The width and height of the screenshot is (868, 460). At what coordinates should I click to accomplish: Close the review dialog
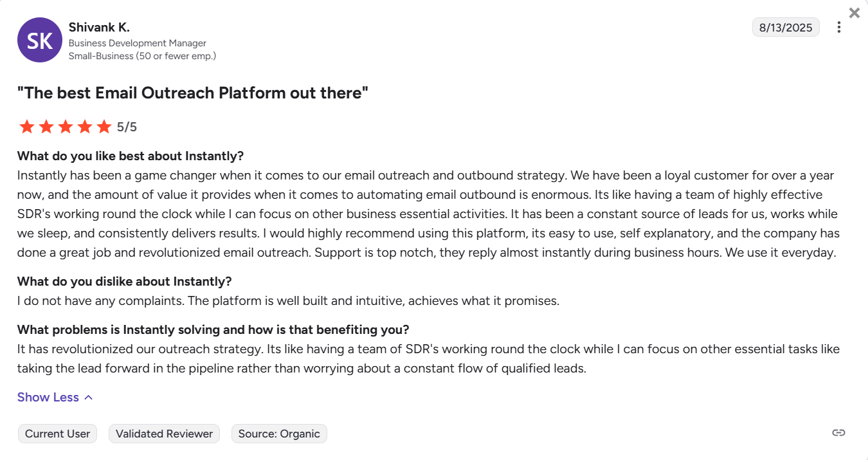[854, 12]
